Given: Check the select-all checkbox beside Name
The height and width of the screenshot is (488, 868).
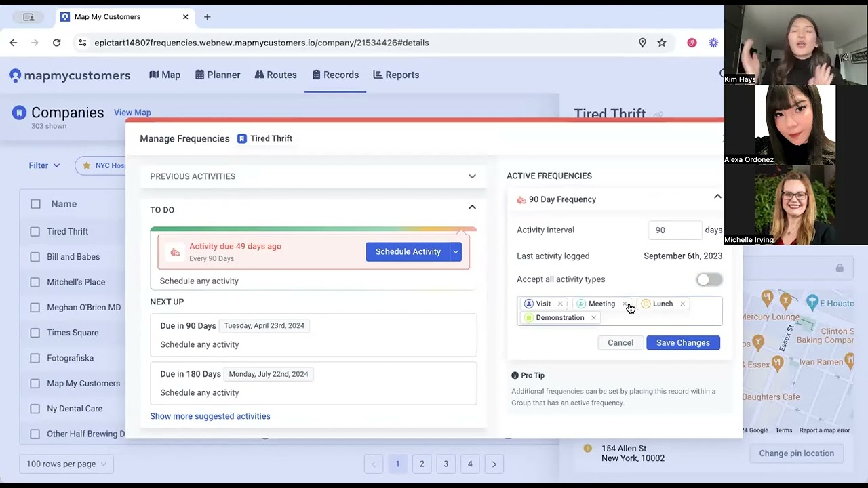Looking at the screenshot, I should coord(35,204).
